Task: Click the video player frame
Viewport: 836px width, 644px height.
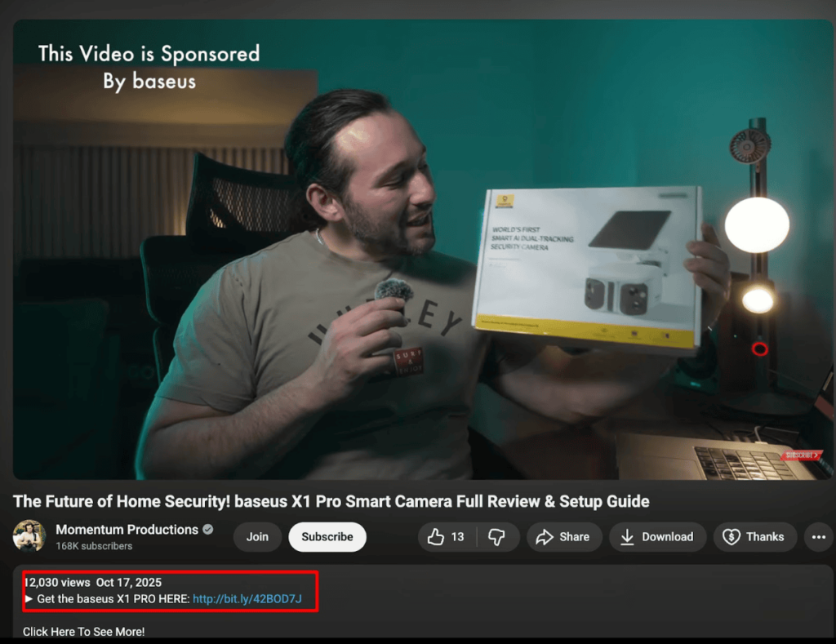Action: [x=423, y=250]
